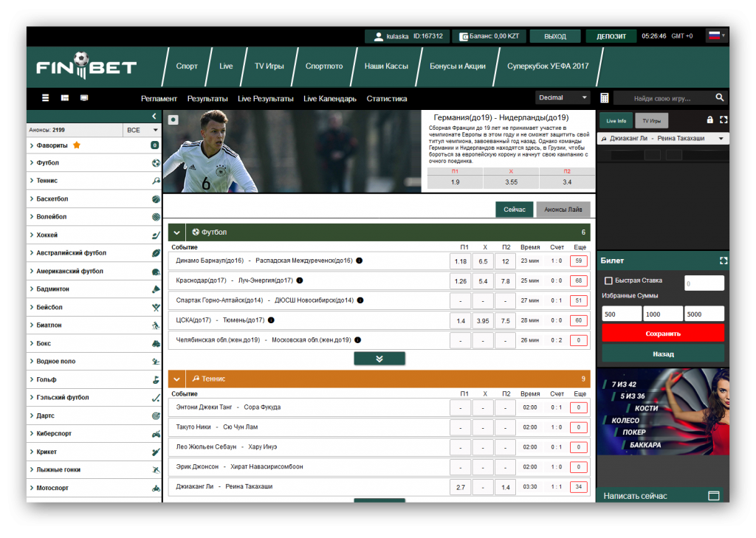Open the chat window icon near Написать сейчас
The height and width of the screenshot is (538, 756).
click(x=714, y=496)
